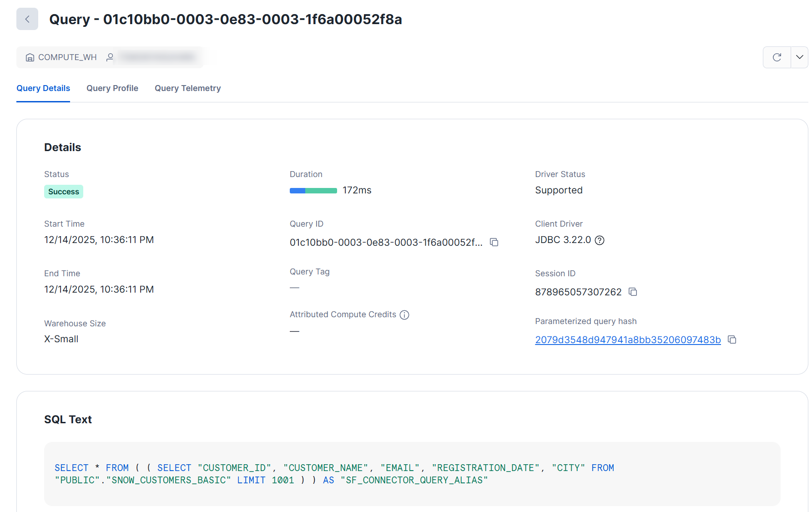Viewport: 812px width, 512px height.
Task: Open the parameterized query hash link
Action: (x=628, y=340)
